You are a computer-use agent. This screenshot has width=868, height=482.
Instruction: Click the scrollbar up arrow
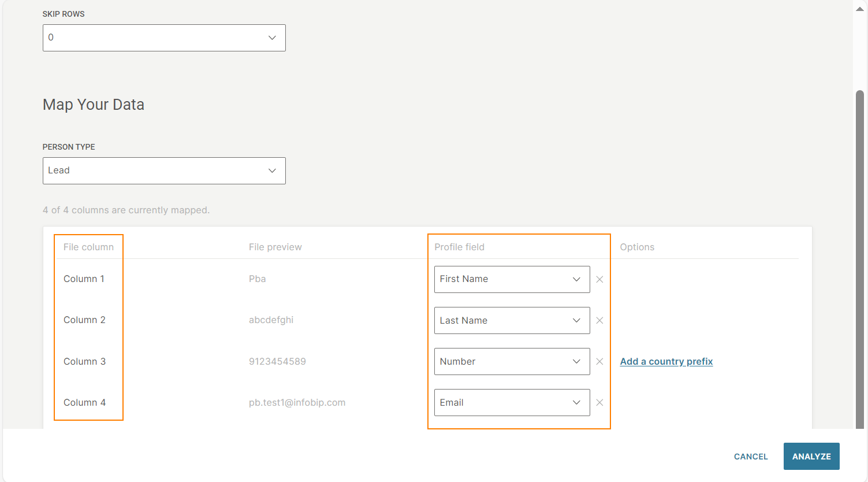pos(859,9)
